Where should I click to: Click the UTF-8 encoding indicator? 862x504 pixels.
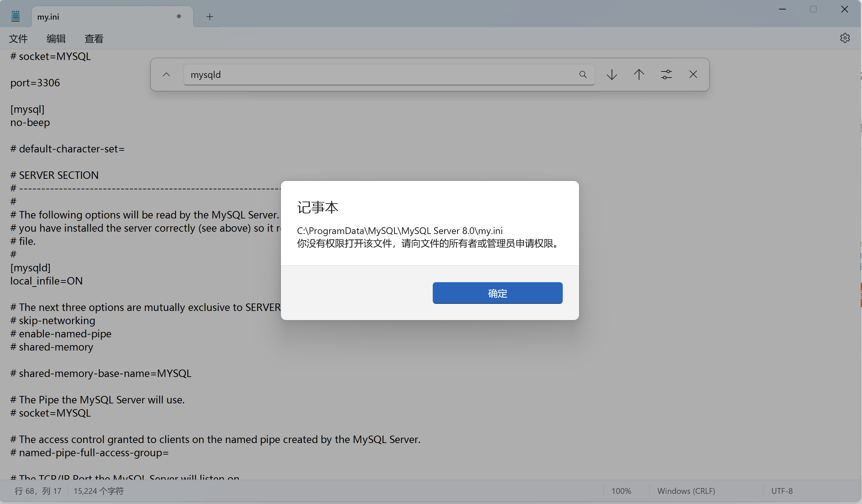click(782, 491)
